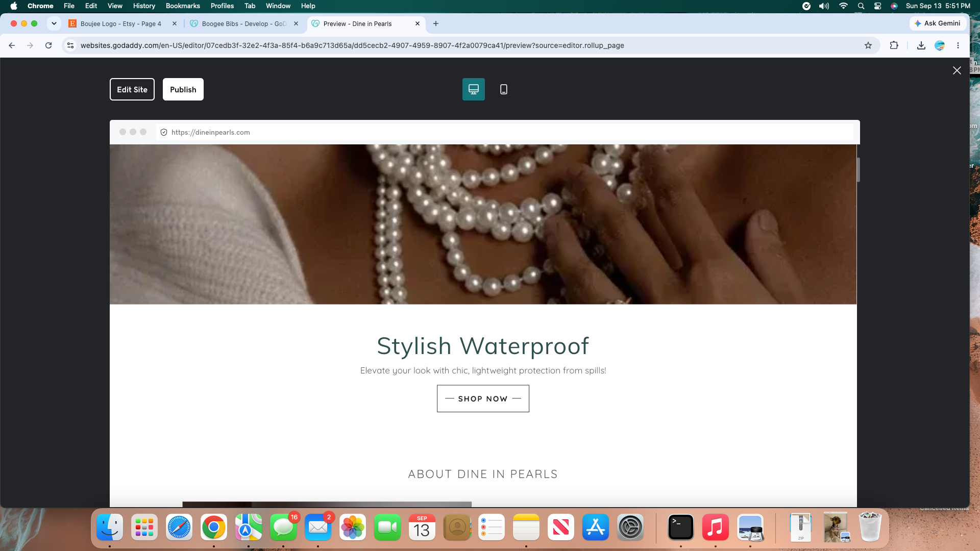Image resolution: width=980 pixels, height=551 pixels.
Task: Click the Chrome address bar URL
Action: pos(352,45)
